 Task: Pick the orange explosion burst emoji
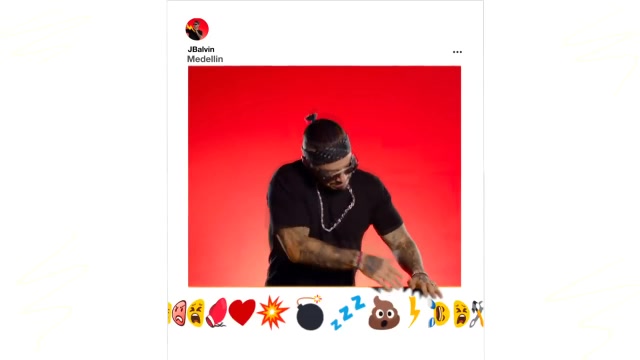[x=273, y=313]
